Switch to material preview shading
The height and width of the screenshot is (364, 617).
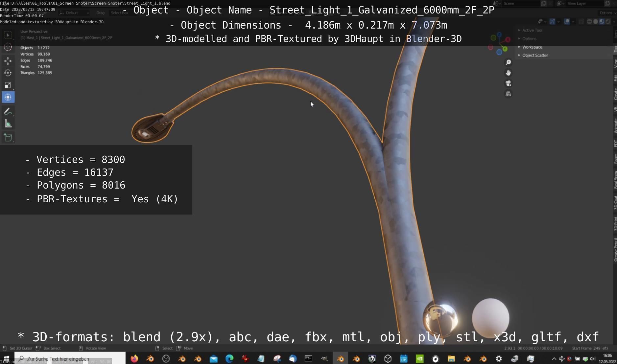(602, 22)
